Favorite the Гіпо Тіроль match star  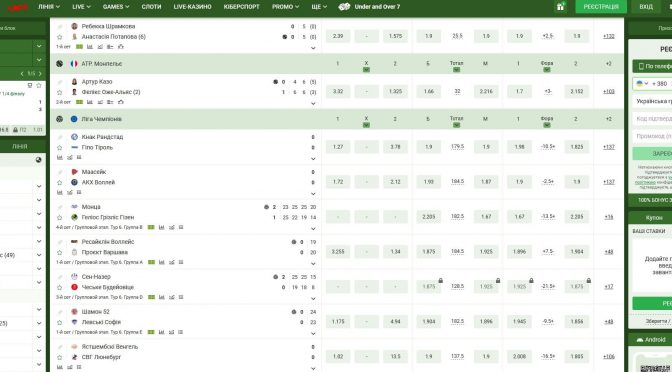click(60, 147)
